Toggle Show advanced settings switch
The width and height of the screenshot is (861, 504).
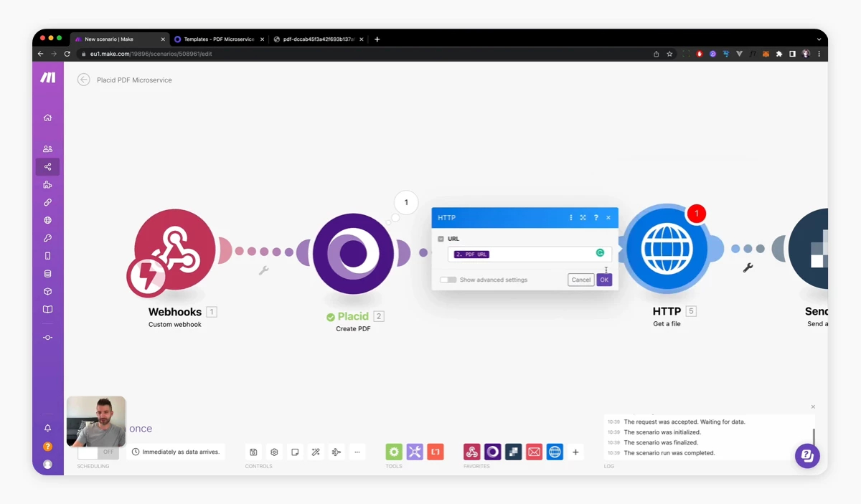tap(448, 280)
